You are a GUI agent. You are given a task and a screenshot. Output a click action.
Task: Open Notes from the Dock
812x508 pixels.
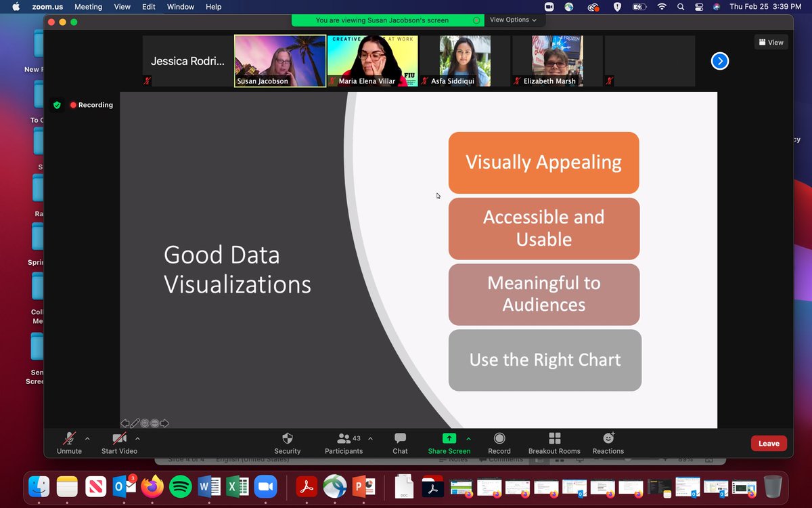(x=68, y=486)
